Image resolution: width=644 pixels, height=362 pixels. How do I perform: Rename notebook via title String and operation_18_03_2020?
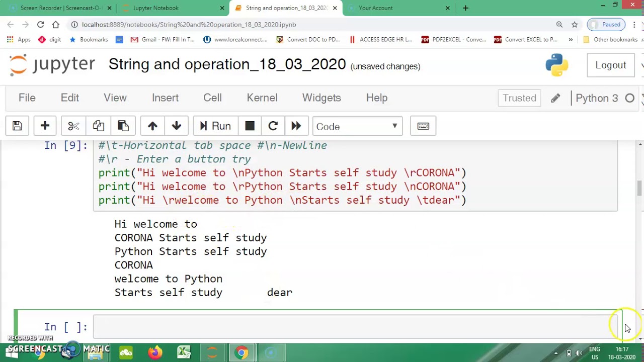[227, 64]
